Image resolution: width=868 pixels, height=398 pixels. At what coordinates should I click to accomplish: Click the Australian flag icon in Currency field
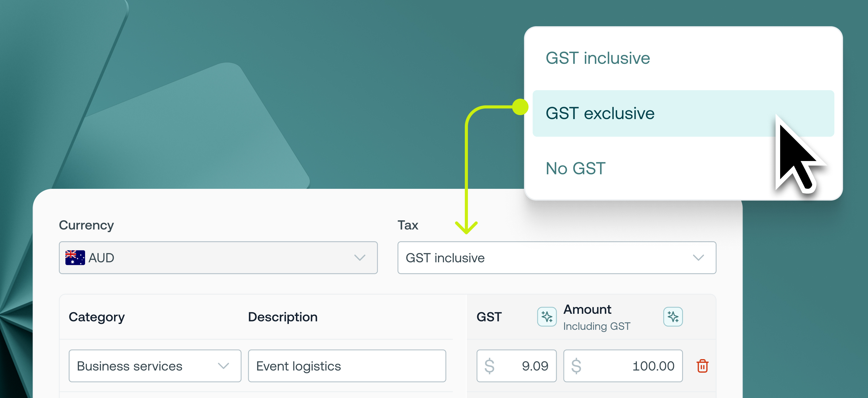(x=75, y=258)
